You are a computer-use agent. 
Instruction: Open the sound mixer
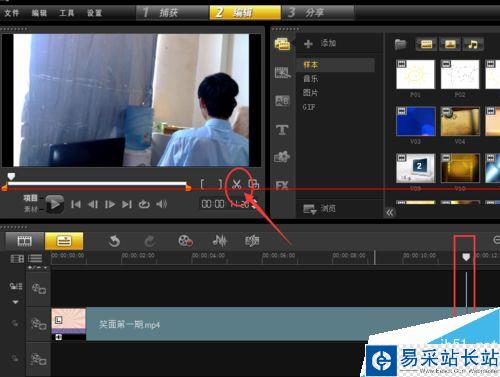tap(220, 241)
